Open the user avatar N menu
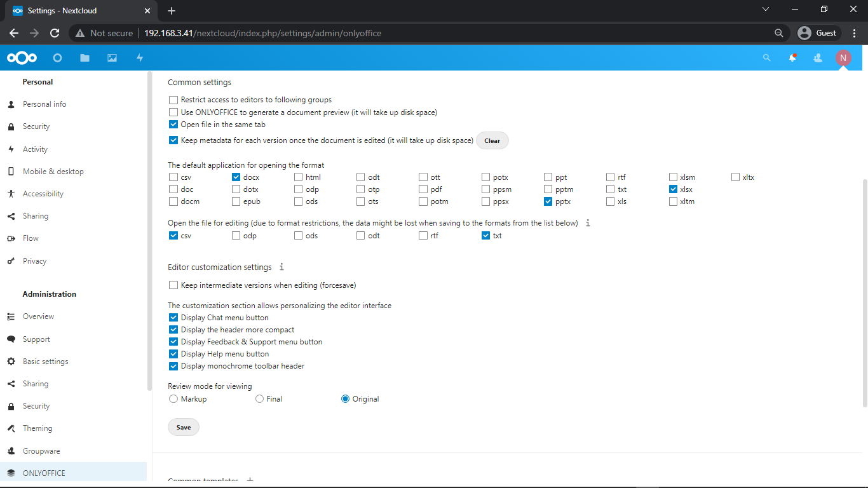 pyautogui.click(x=843, y=58)
